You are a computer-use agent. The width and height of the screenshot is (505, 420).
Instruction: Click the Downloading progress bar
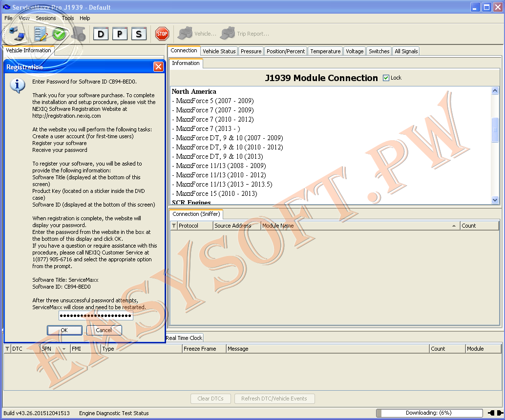click(429, 413)
